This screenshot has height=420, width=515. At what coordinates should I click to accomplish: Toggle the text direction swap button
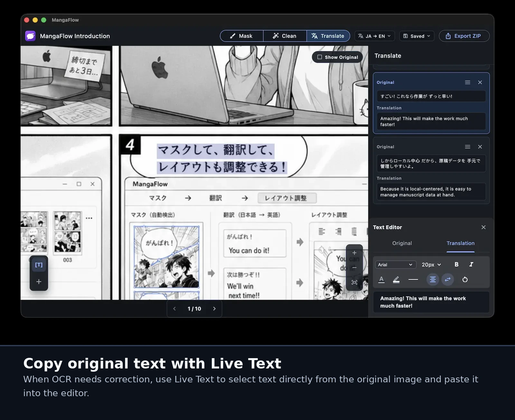coord(448,280)
